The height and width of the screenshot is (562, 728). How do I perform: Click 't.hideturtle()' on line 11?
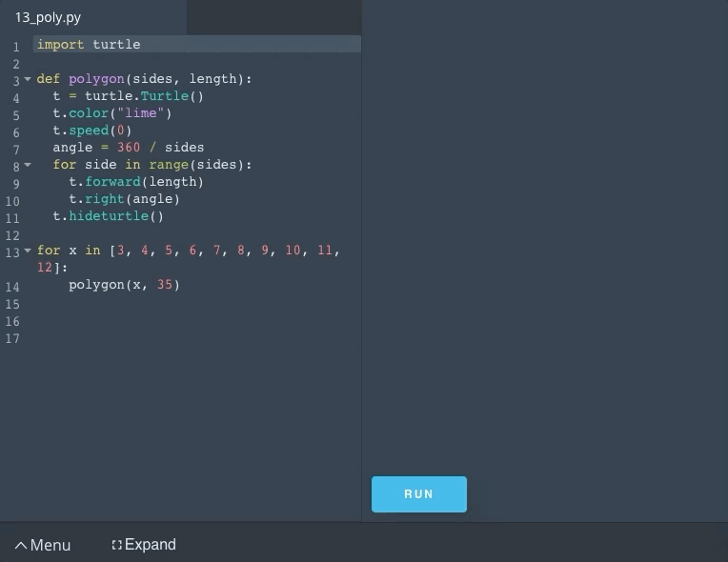(108, 216)
